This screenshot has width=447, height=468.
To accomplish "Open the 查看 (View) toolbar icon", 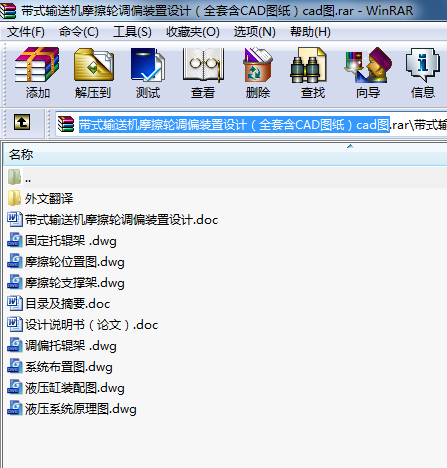I will 203,73.
